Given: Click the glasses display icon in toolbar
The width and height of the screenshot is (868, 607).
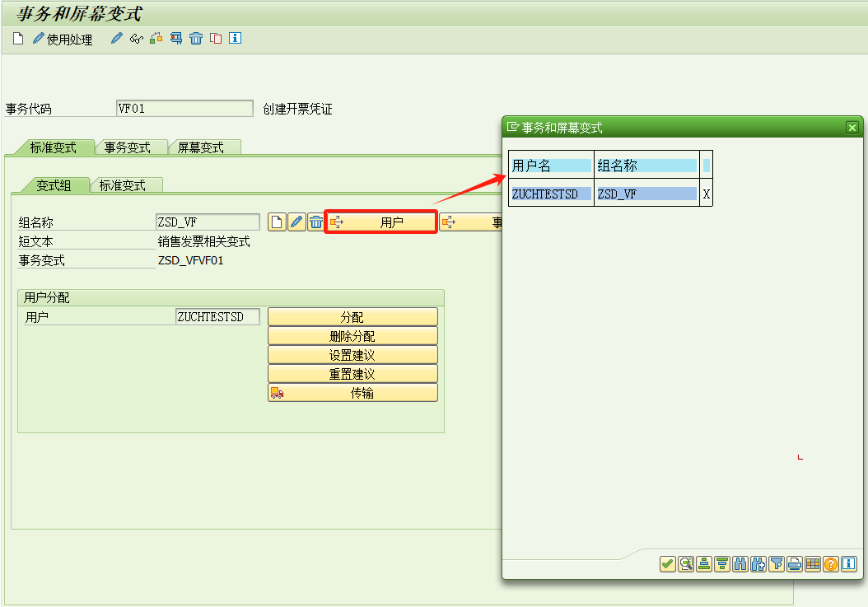Looking at the screenshot, I should click(136, 38).
